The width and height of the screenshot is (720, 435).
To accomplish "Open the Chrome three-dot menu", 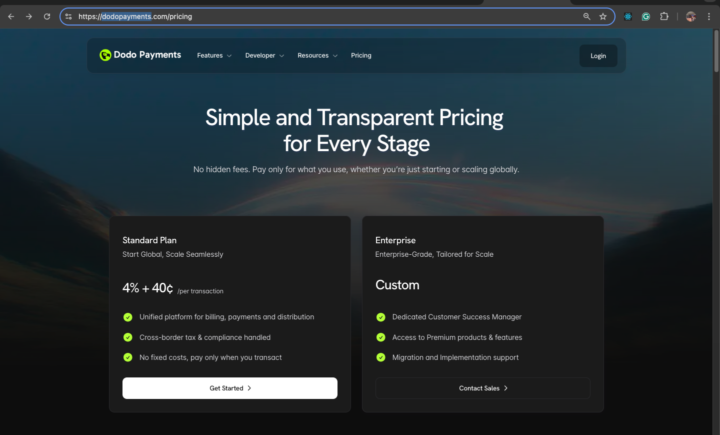I will [x=708, y=16].
